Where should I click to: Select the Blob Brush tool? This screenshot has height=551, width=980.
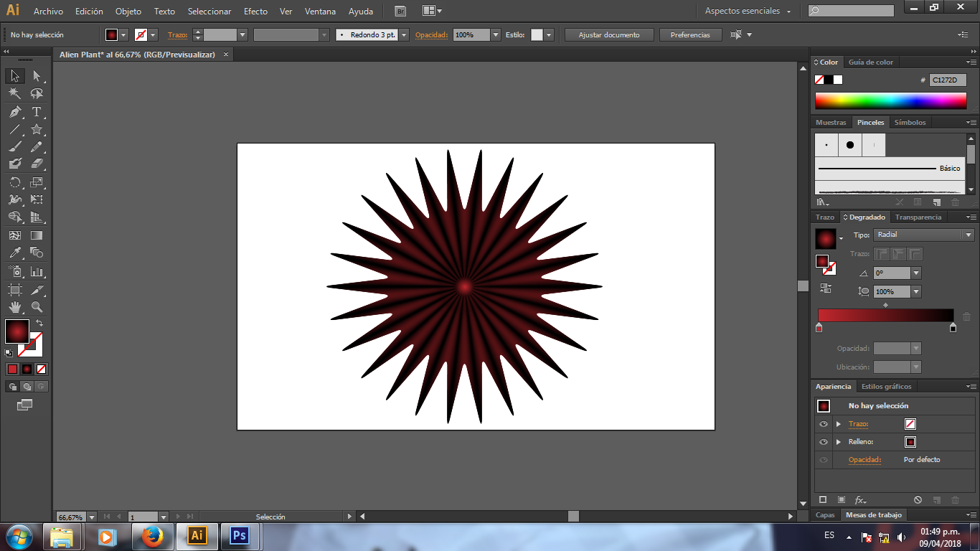point(15,164)
